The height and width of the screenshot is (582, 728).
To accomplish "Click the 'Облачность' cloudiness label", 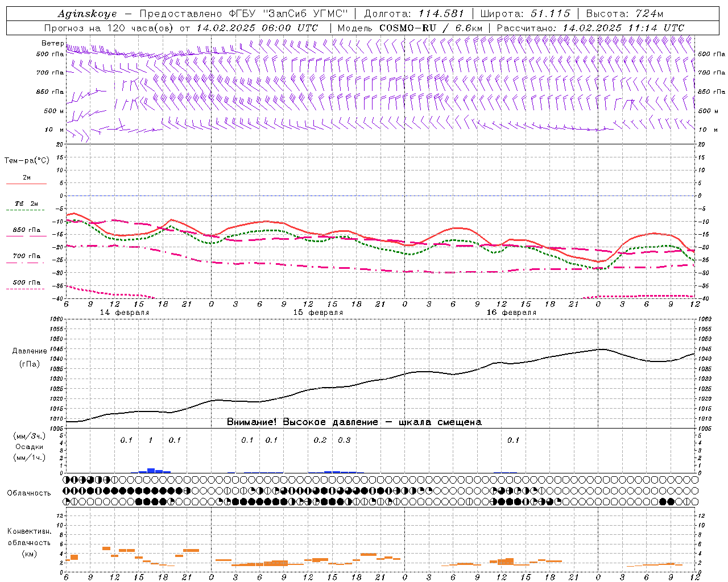I will [x=28, y=493].
